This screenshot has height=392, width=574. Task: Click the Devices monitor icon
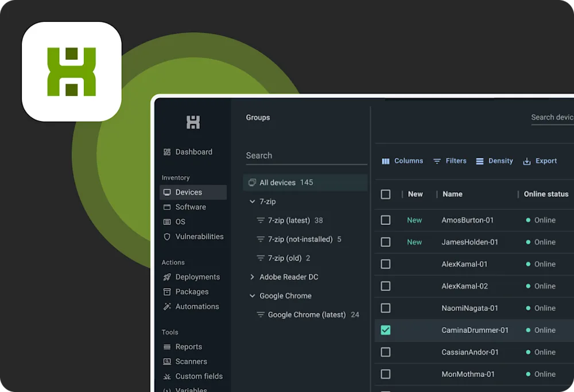pyautogui.click(x=167, y=192)
